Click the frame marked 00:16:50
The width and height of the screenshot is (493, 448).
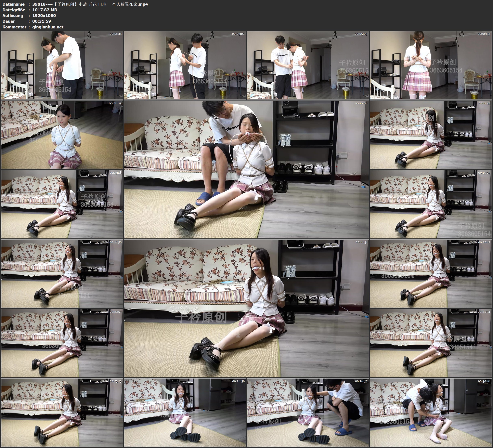coord(62,273)
